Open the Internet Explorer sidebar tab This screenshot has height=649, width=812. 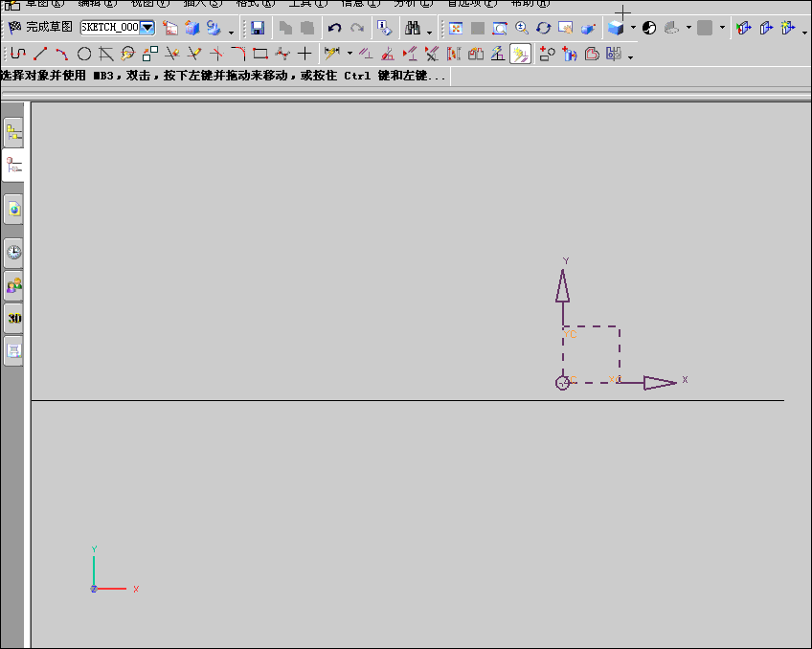click(x=14, y=209)
